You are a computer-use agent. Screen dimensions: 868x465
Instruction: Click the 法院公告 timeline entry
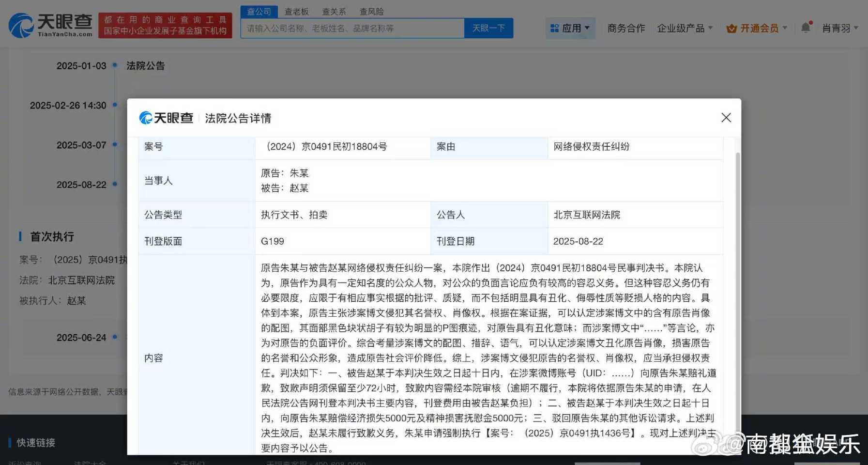tap(145, 65)
